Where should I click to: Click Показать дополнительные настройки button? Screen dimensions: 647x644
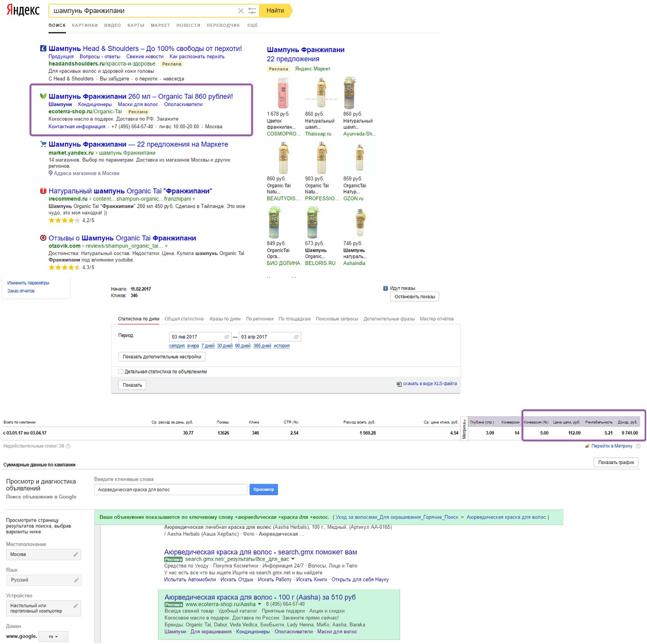tap(162, 357)
